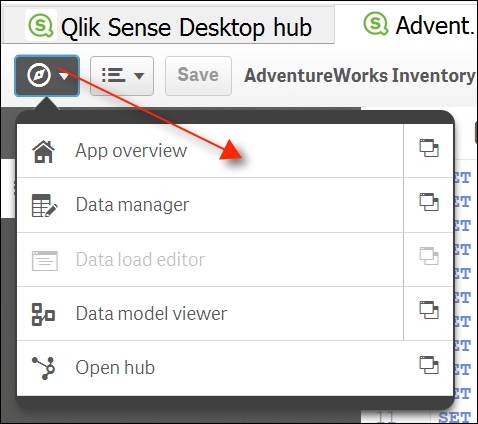Open Data model viewer in new tab icon
This screenshot has width=478, height=424.
pos(429,310)
